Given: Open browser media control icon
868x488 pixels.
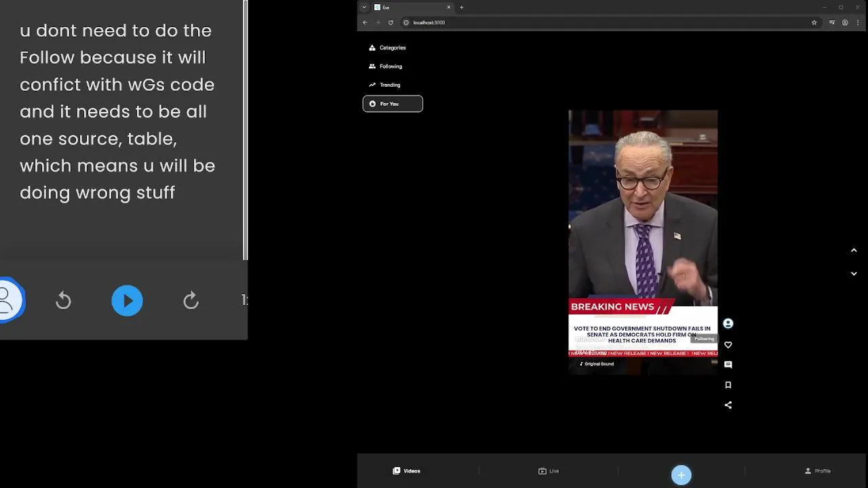Looking at the screenshot, I should 832,22.
